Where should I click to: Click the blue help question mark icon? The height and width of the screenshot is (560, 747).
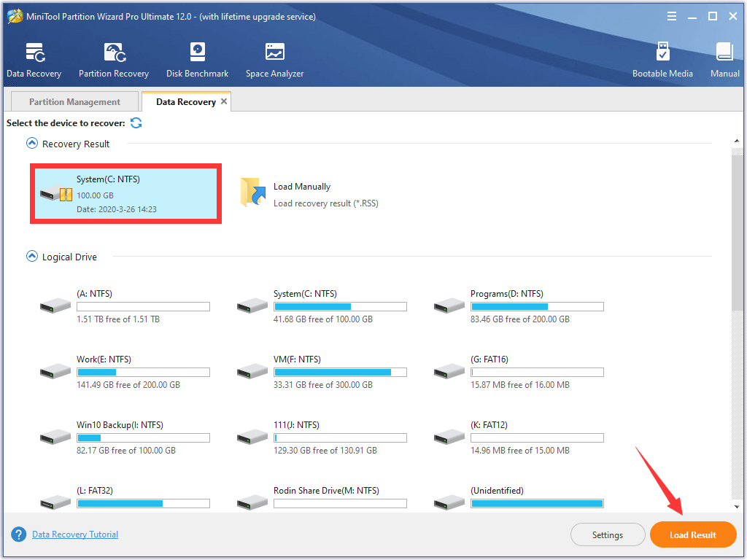coord(18,534)
